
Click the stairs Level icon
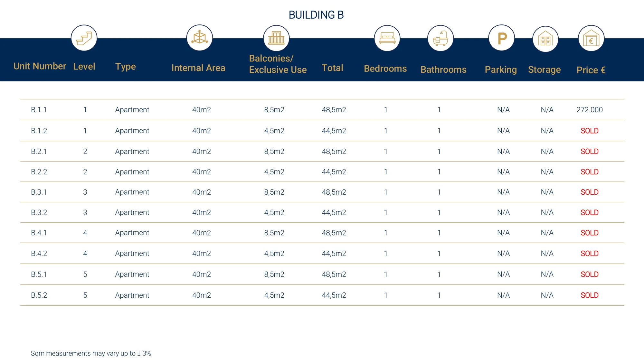84,38
